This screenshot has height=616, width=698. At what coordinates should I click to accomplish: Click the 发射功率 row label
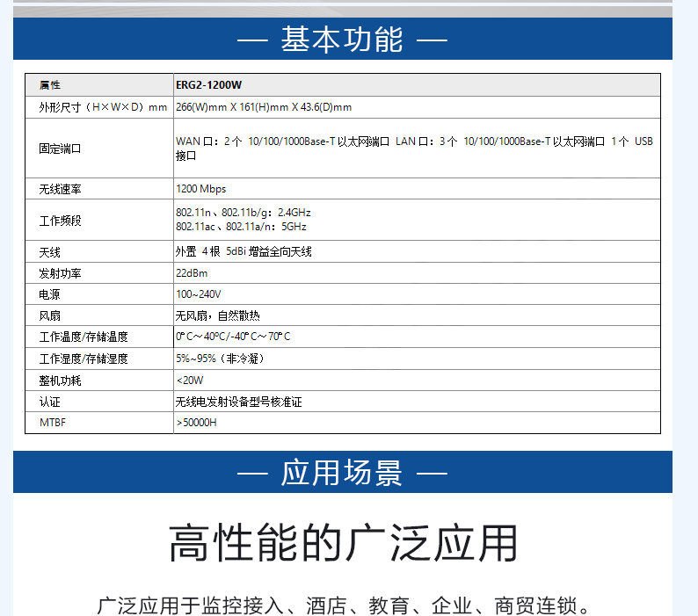(60, 273)
